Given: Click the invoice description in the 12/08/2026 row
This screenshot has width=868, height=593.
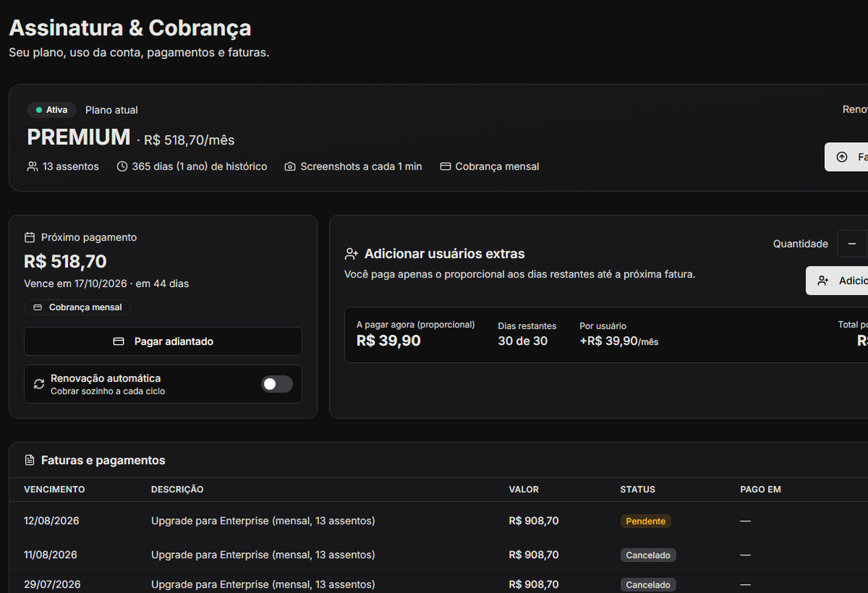Looking at the screenshot, I should tap(263, 521).
